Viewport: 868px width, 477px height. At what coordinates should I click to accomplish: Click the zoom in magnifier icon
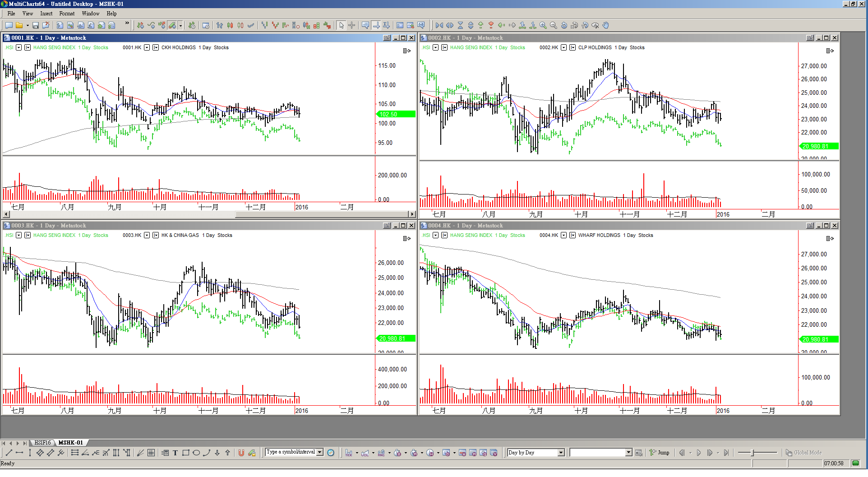coord(543,25)
